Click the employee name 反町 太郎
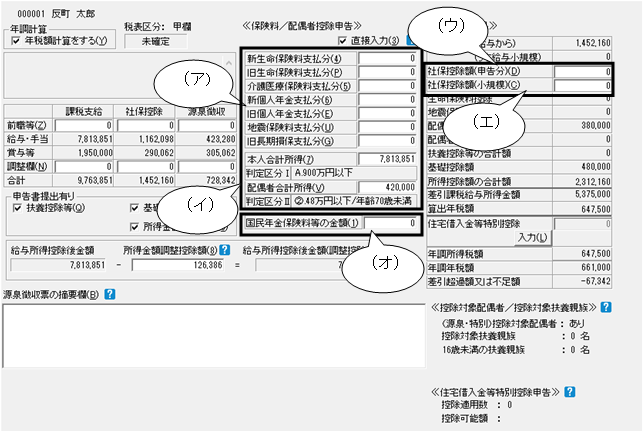 (x=73, y=14)
